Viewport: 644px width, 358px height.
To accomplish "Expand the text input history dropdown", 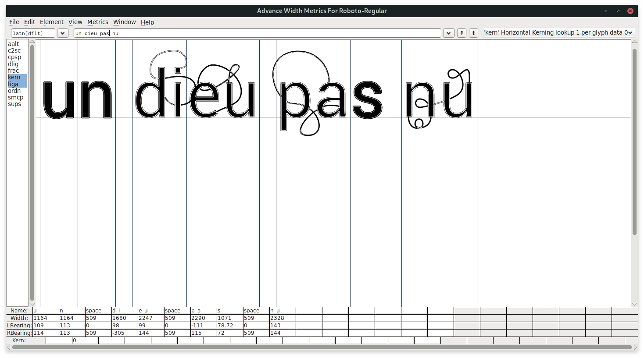I will (448, 33).
